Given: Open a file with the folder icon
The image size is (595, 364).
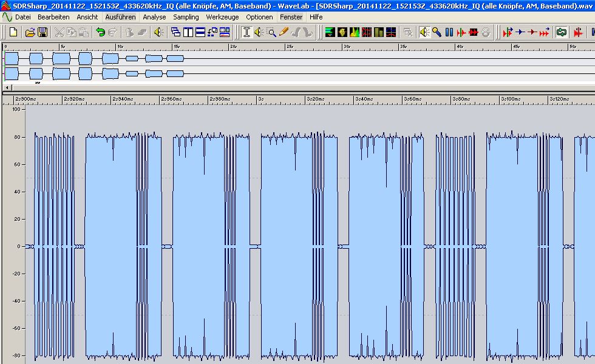Looking at the screenshot, I should point(30,32).
